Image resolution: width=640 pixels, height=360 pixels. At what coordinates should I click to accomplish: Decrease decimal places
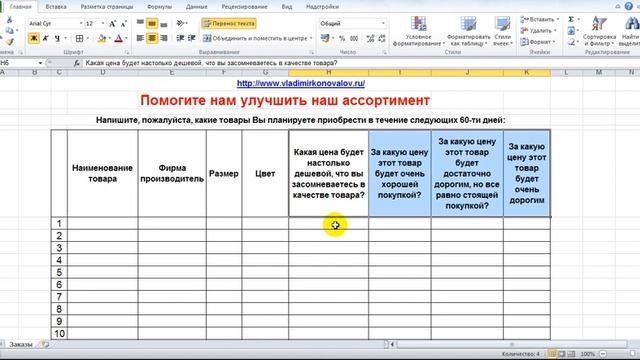click(382, 38)
